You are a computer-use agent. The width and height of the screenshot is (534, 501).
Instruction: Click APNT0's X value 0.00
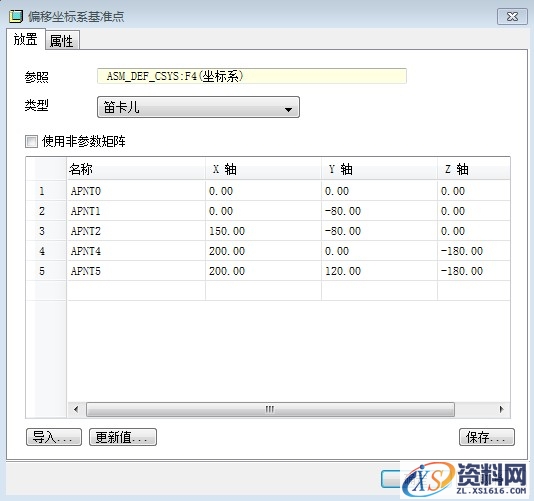[x=263, y=191]
